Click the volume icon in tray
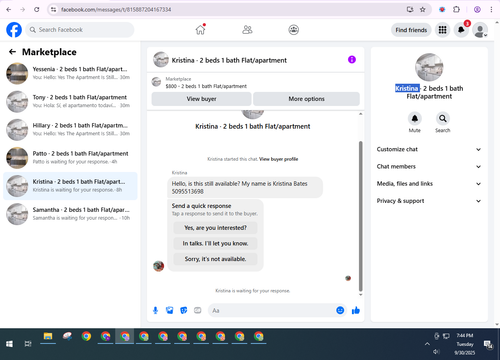The image size is (500, 360). pyautogui.click(x=436, y=352)
